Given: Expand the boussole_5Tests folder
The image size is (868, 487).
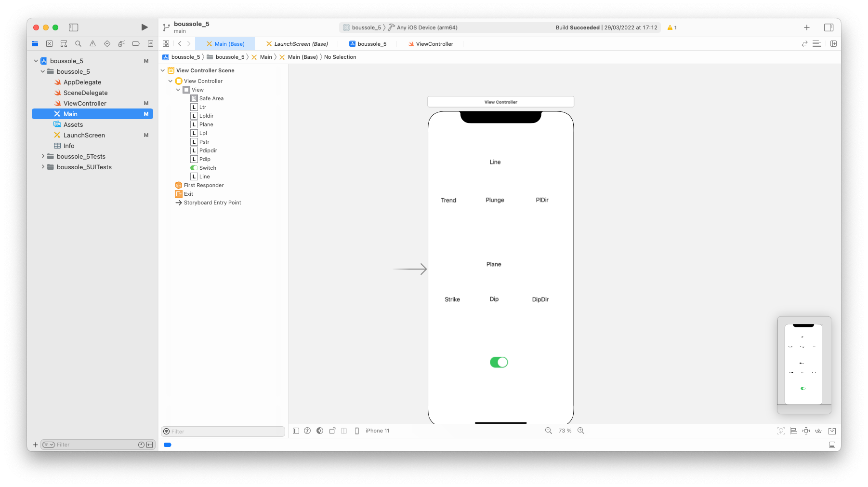Looking at the screenshot, I should tap(43, 156).
